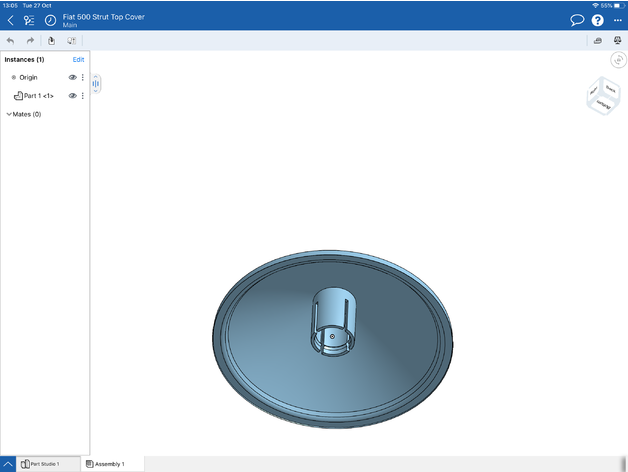The height and width of the screenshot is (472, 628).
Task: Open the comments speech bubble
Action: (x=577, y=20)
